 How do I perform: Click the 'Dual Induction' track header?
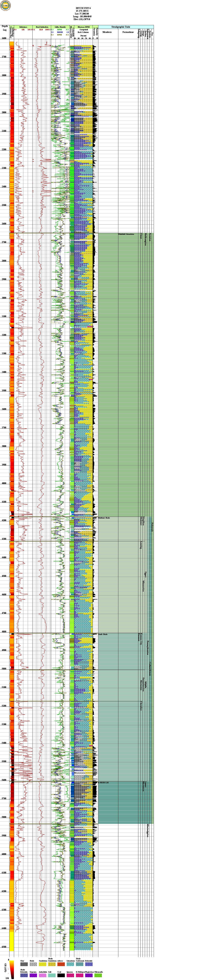click(42, 27)
